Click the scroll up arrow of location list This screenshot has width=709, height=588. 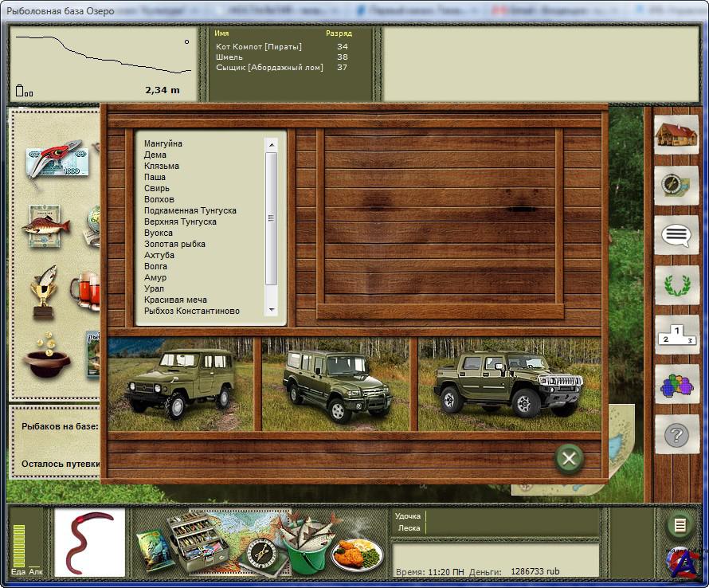(x=271, y=145)
